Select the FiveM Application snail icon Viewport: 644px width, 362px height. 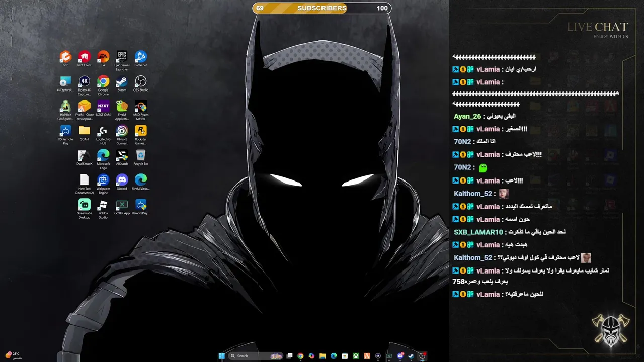(x=122, y=110)
